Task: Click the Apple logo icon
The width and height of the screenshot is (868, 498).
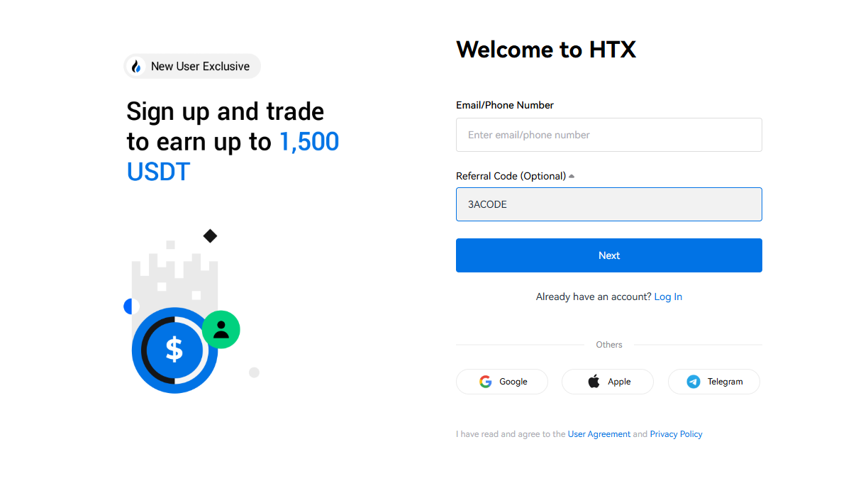Action: (592, 381)
